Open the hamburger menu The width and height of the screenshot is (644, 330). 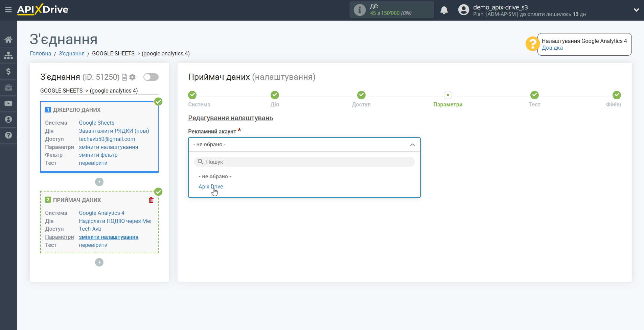coord(8,10)
